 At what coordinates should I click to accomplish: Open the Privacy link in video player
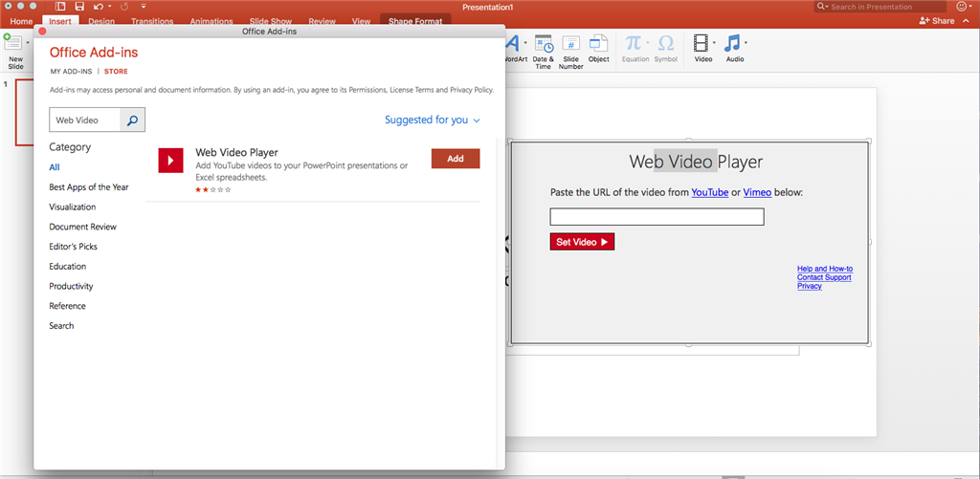pos(810,286)
